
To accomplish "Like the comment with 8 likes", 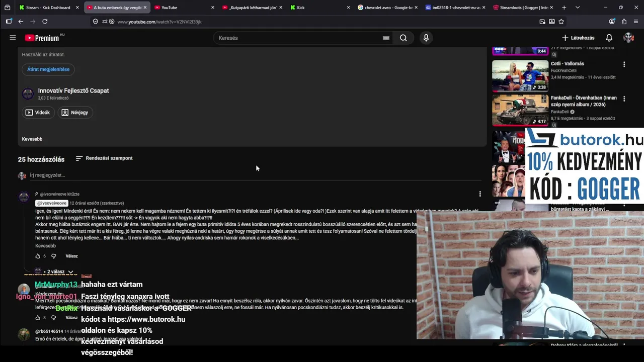I will (x=38, y=318).
